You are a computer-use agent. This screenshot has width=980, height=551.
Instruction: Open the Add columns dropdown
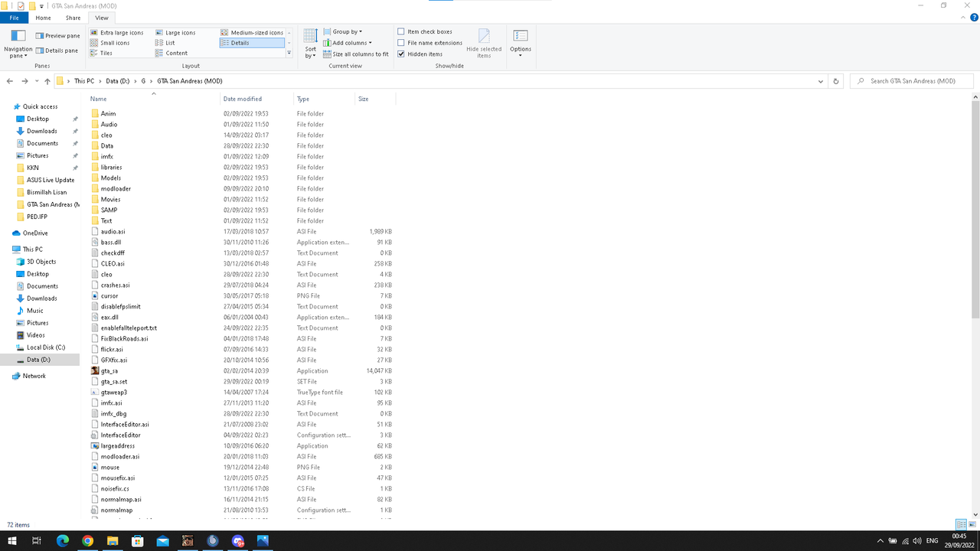(347, 43)
